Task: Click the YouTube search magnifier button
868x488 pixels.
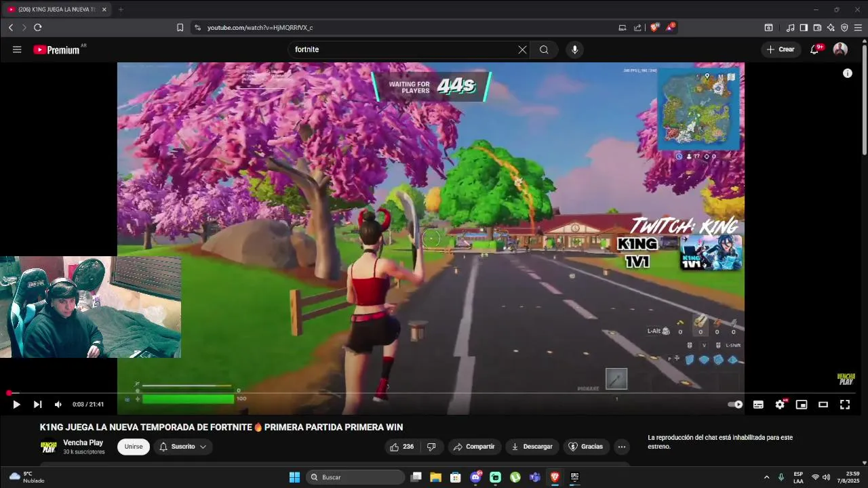Action: (544, 49)
